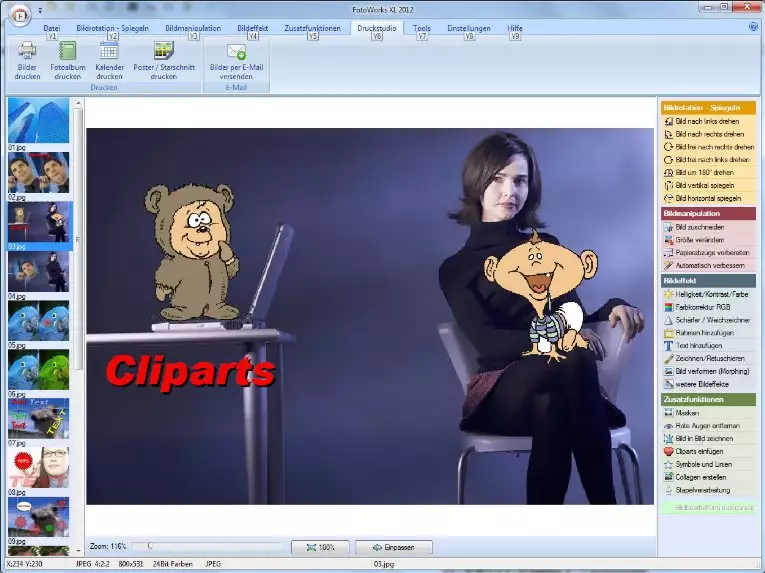Select Bild zuschneiden in the side panel
The image size is (765, 573).
click(x=707, y=227)
